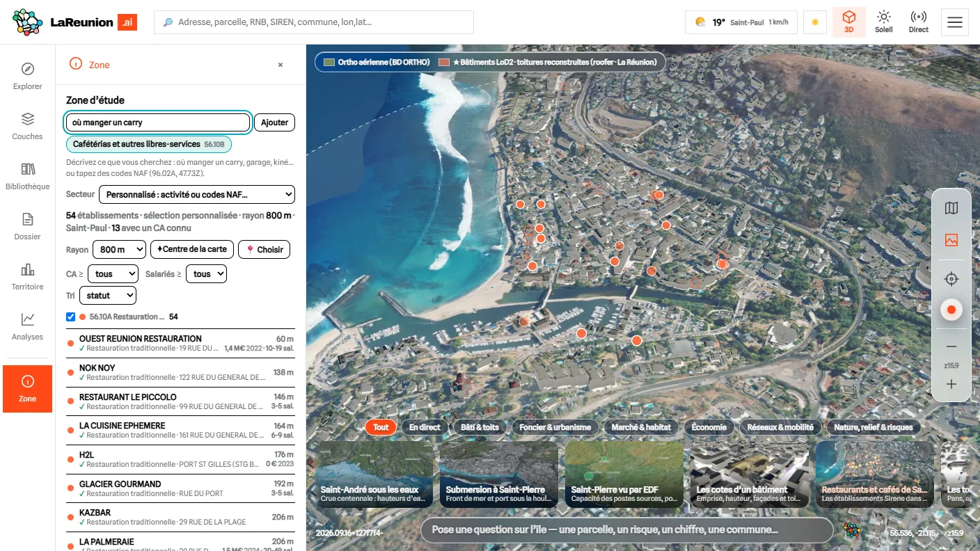This screenshot has width=980, height=551.
Task: Open the Restaurants et cafés card
Action: click(x=875, y=474)
